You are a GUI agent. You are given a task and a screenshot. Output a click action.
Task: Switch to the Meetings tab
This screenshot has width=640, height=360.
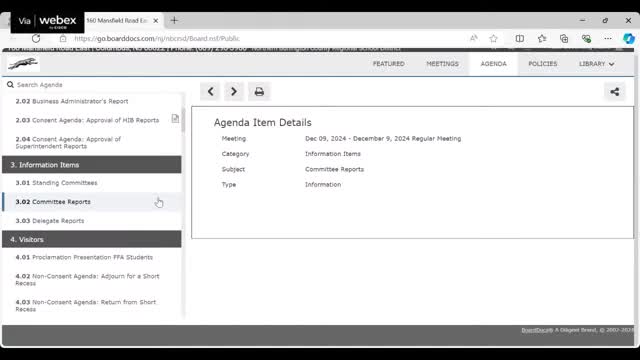click(x=442, y=64)
